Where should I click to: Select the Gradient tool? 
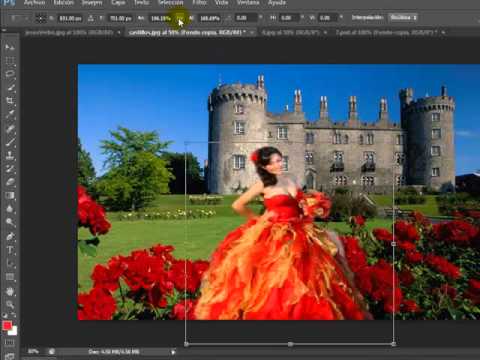click(10, 196)
